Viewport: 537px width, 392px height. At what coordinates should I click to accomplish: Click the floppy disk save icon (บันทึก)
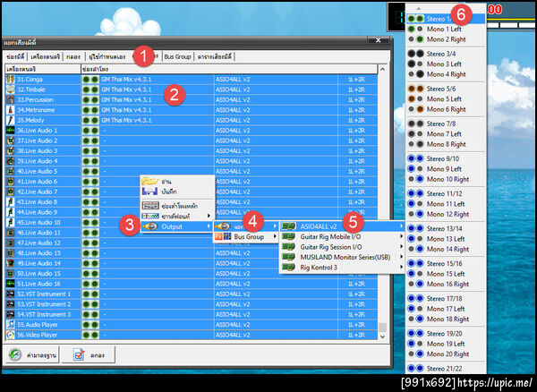[x=150, y=192]
